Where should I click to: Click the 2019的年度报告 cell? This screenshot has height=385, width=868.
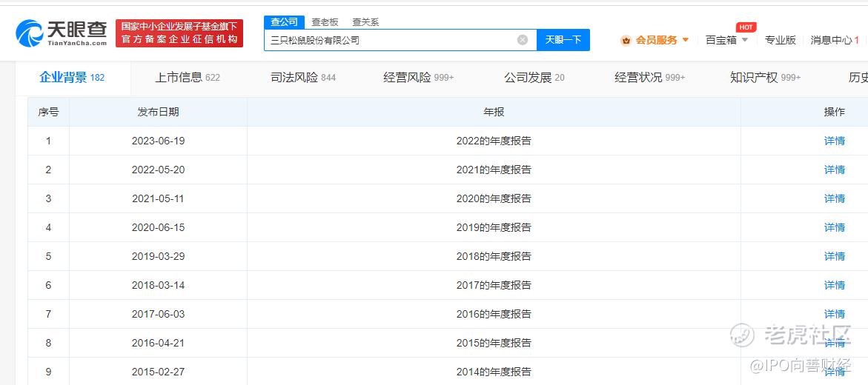tap(494, 227)
